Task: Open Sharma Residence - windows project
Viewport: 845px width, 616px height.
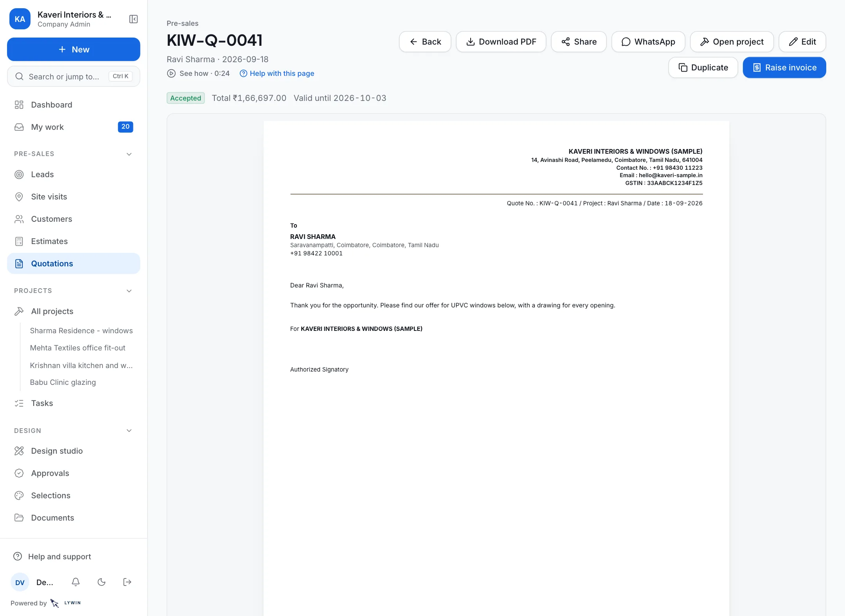Action: point(81,331)
